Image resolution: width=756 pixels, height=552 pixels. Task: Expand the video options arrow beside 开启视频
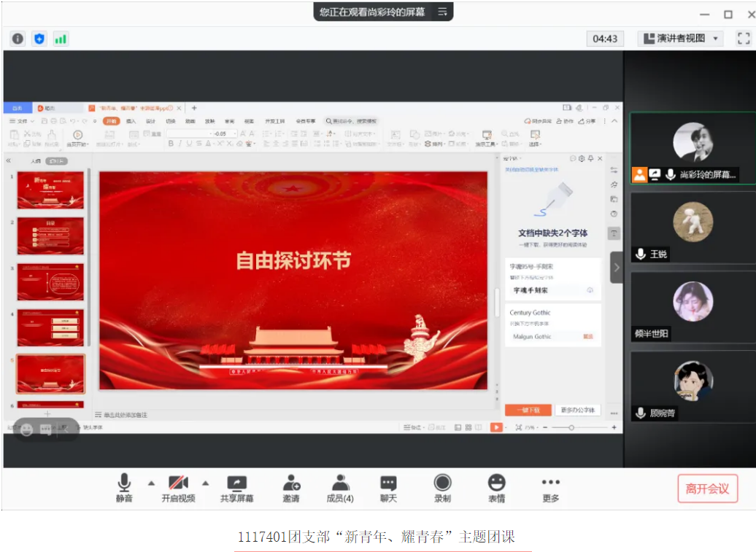pyautogui.click(x=205, y=483)
